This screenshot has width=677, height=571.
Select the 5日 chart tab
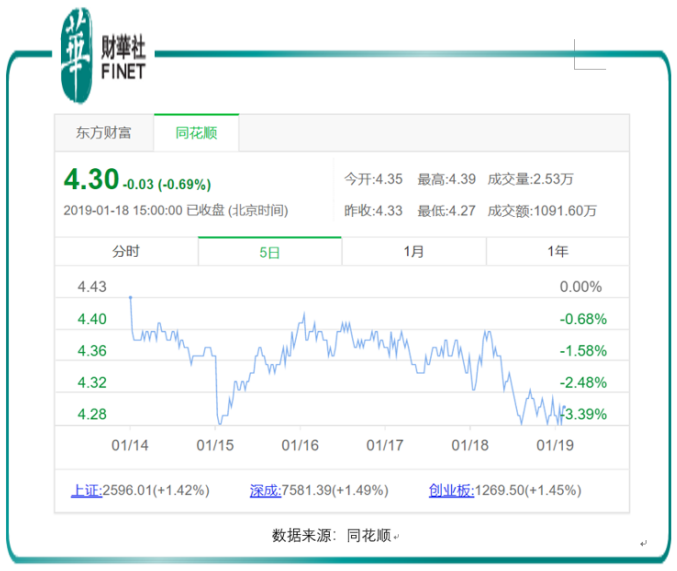(269, 252)
